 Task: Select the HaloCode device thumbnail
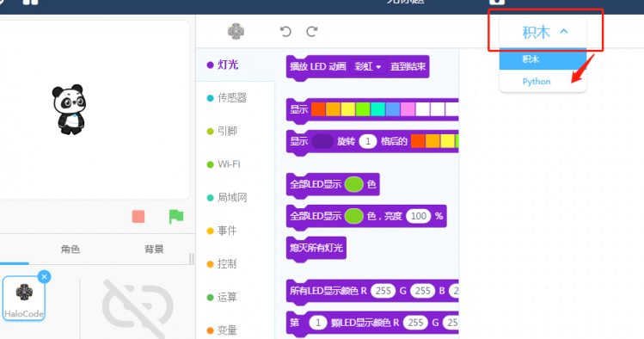pyautogui.click(x=24, y=299)
